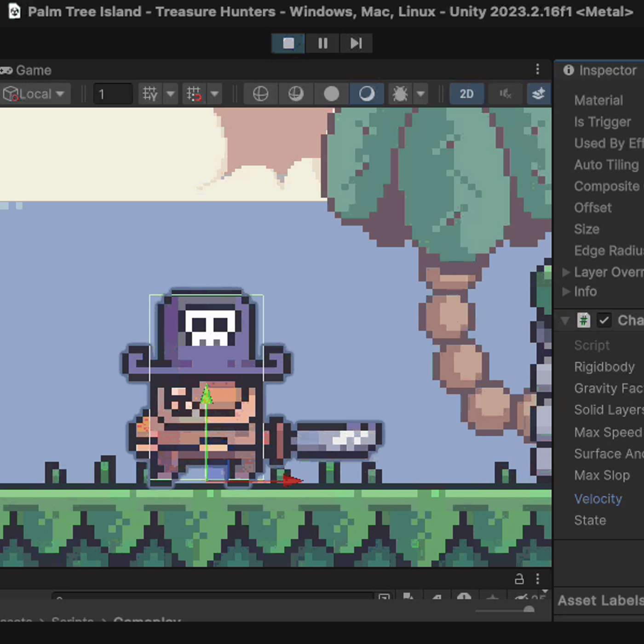644x644 pixels.
Task: Open the Game view controller icon menu
Action: (x=6, y=70)
